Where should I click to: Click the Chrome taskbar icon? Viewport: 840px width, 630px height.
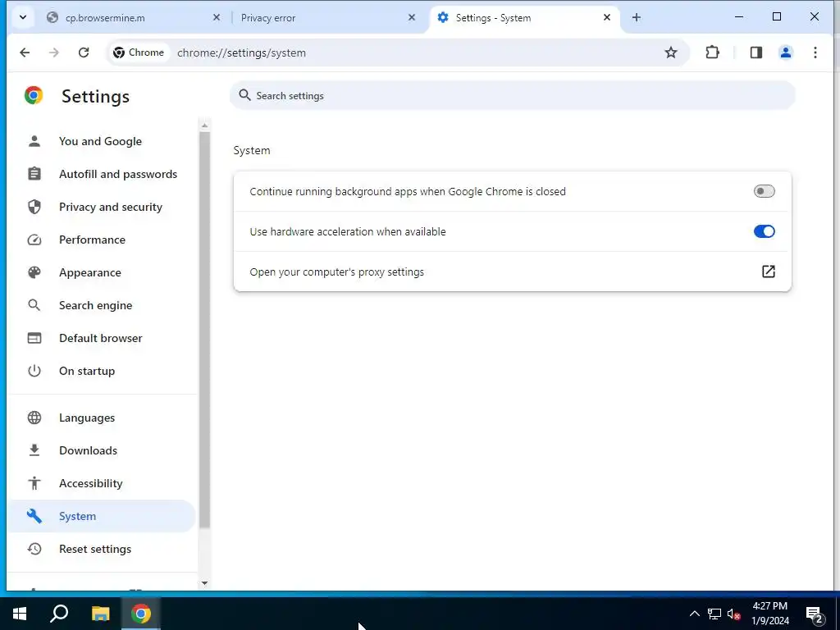[x=141, y=614]
